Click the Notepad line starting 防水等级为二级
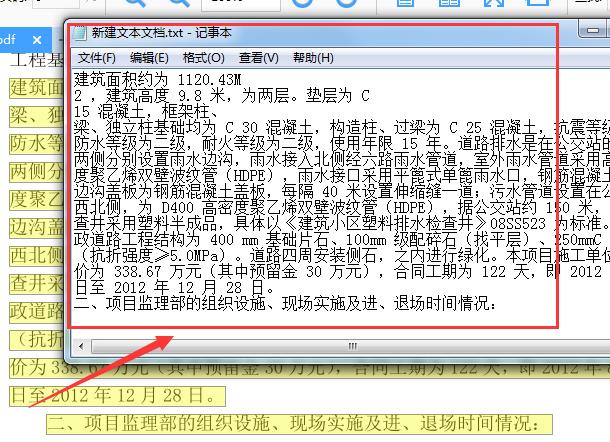This screenshot has width=610, height=442. 342,144
